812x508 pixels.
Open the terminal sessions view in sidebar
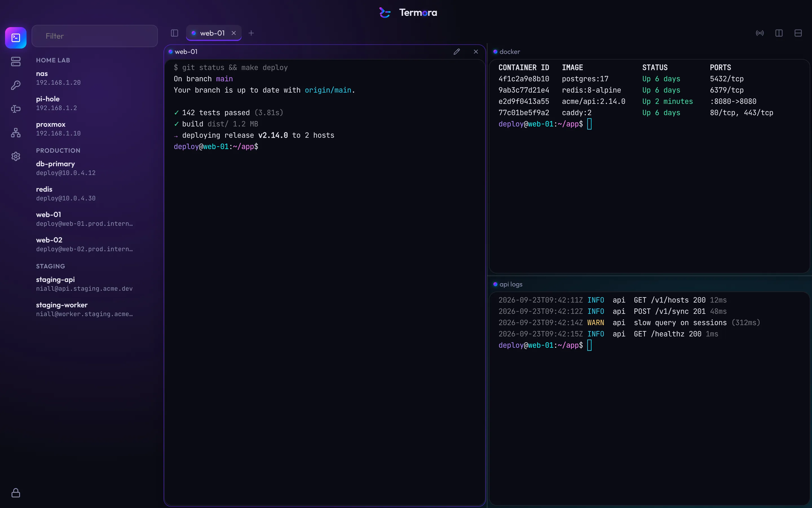(16, 38)
